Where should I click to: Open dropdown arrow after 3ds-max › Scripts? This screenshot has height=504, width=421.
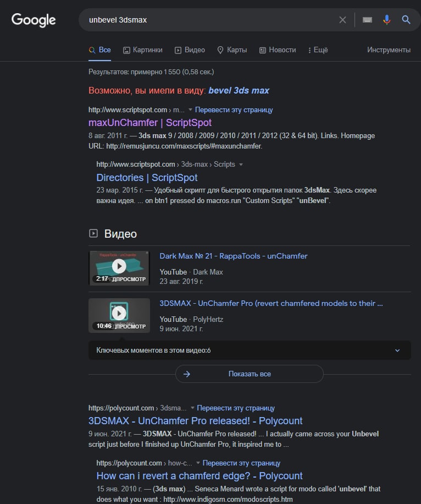(x=241, y=165)
